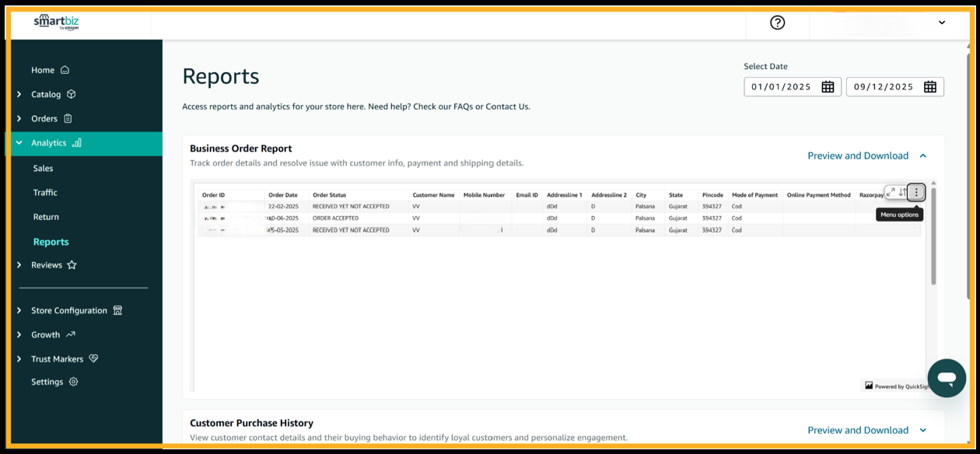
Task: Open end date calendar picker icon
Action: 929,87
